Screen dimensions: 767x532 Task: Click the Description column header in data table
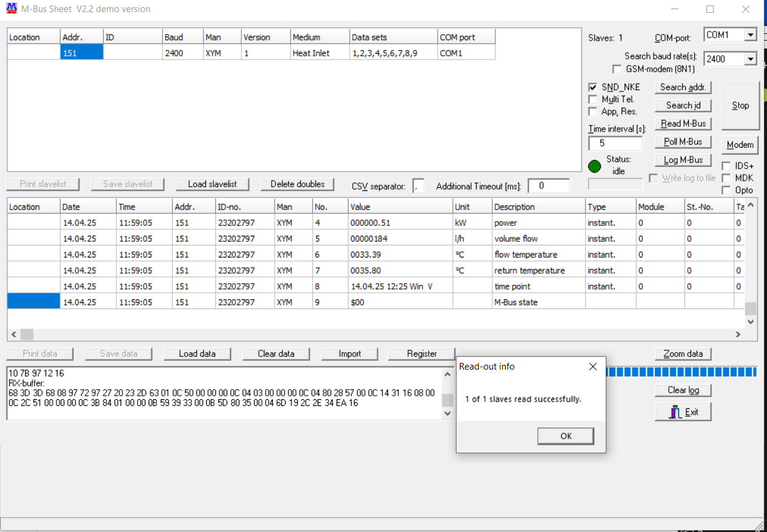pos(538,207)
